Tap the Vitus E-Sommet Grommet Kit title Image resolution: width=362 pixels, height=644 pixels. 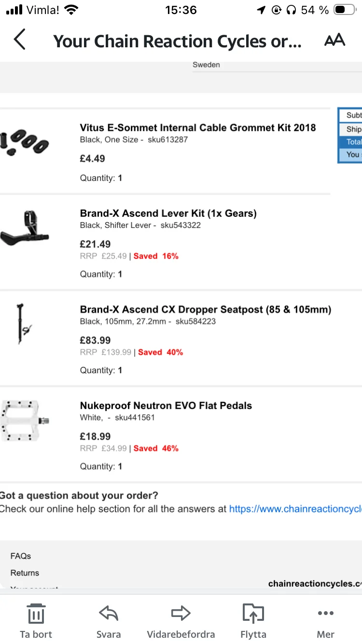pyautogui.click(x=198, y=127)
